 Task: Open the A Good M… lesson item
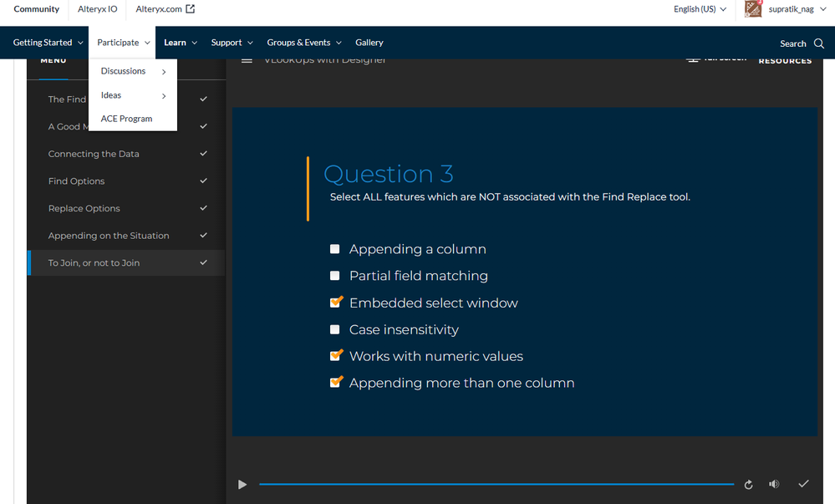pos(69,126)
